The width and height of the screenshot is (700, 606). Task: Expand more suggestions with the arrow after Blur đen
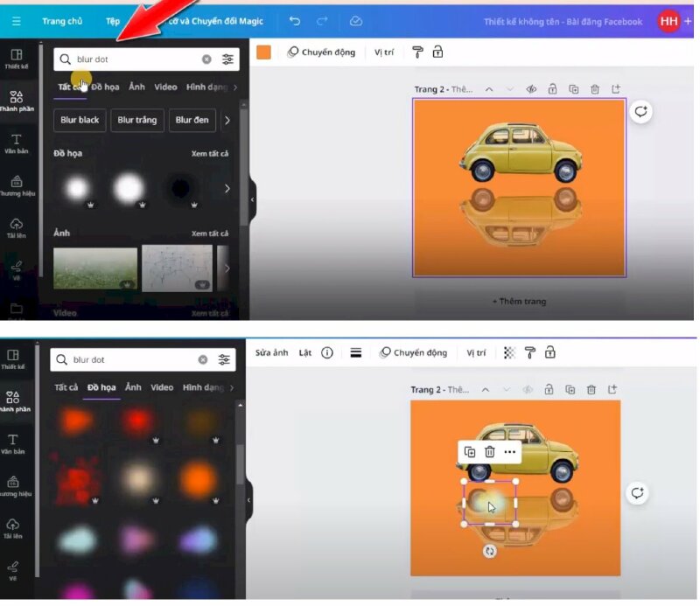coord(227,120)
